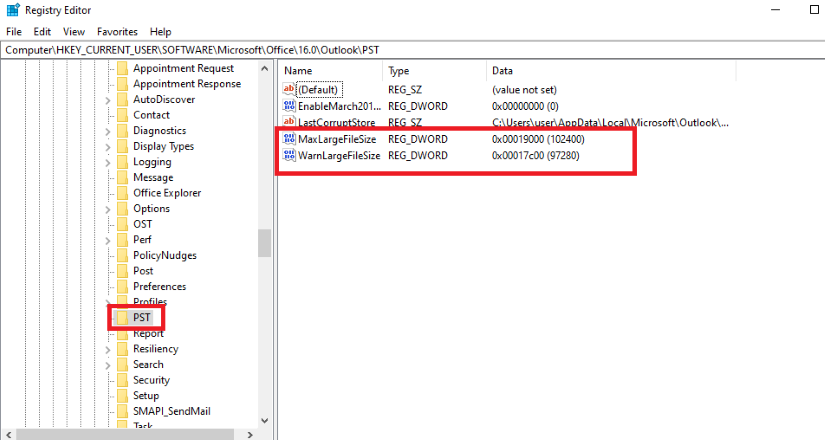This screenshot has width=825, height=440.
Task: Select the WarnLargeFileSize value name
Action: coord(339,155)
